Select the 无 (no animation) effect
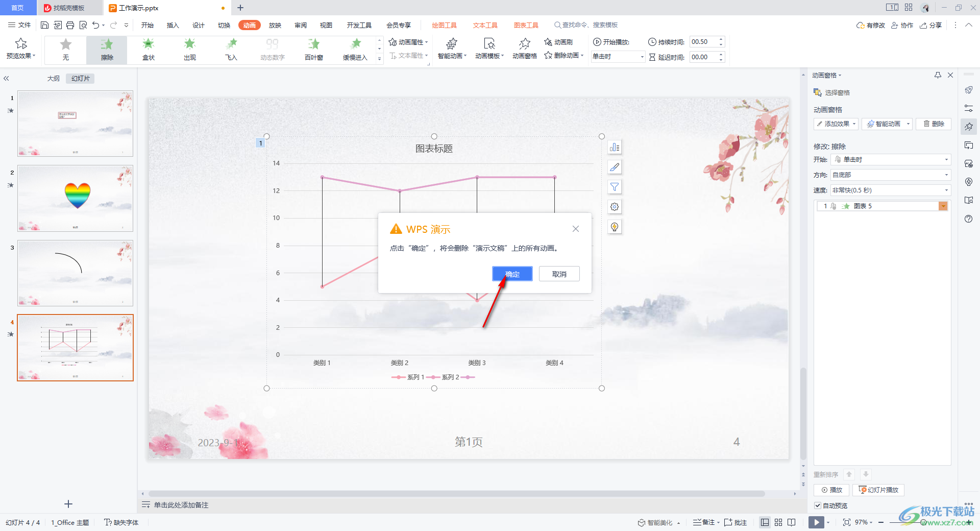 [66, 50]
